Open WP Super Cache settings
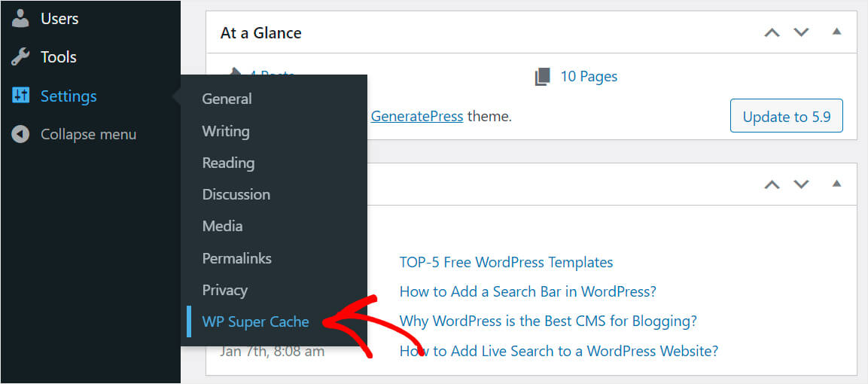 pos(256,322)
